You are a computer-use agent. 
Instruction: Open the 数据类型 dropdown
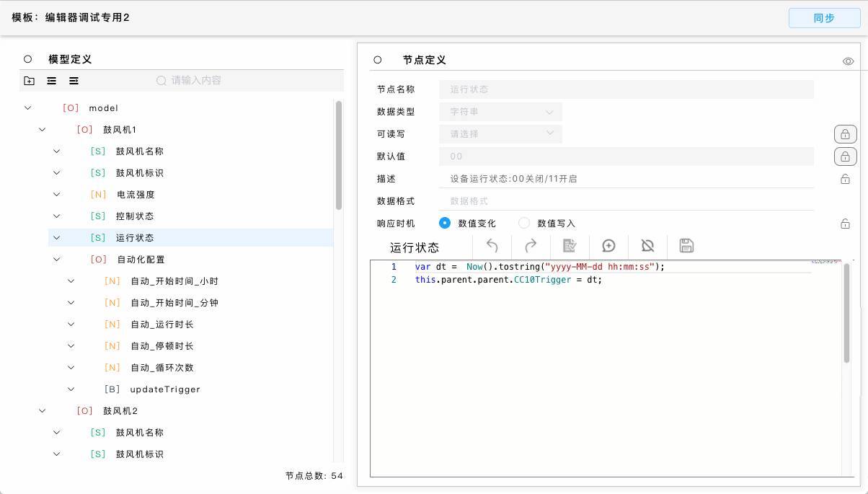500,112
